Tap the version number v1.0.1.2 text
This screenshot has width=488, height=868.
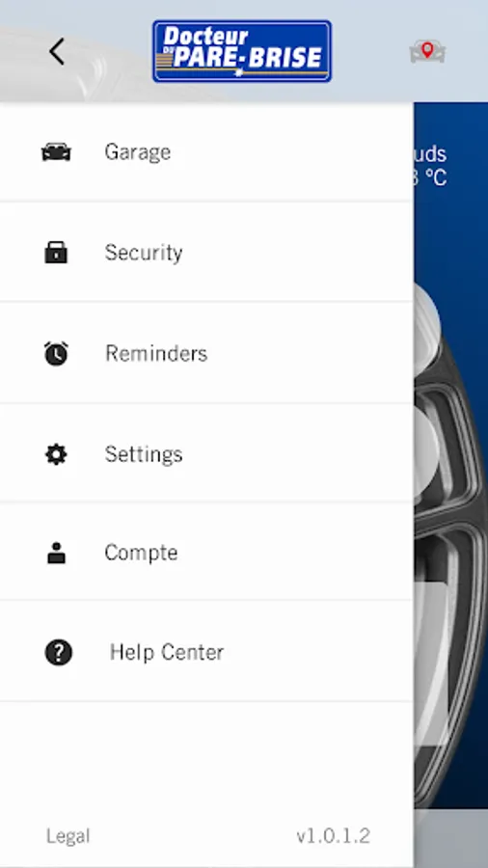click(x=333, y=836)
